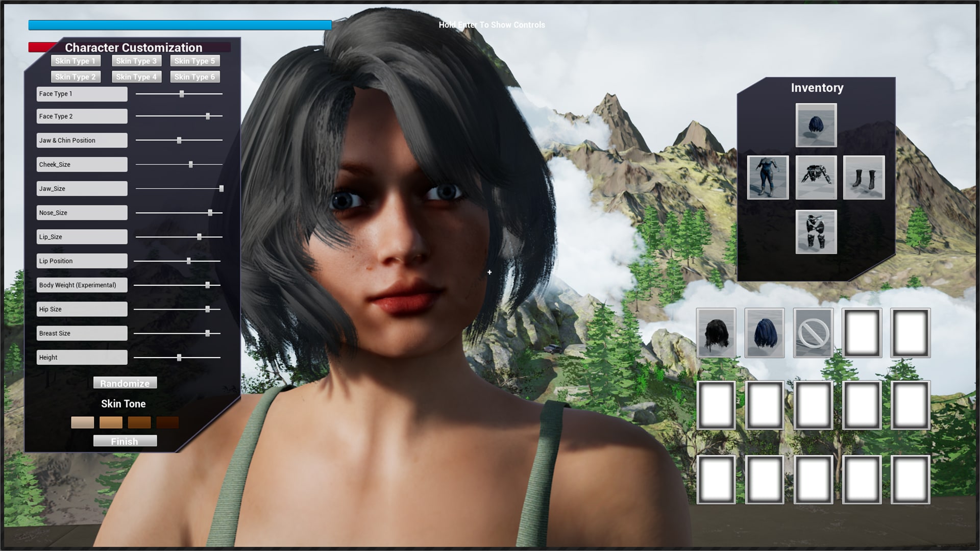Select the equipped chest armor icon
This screenshot has height=551, width=980.
point(816,178)
